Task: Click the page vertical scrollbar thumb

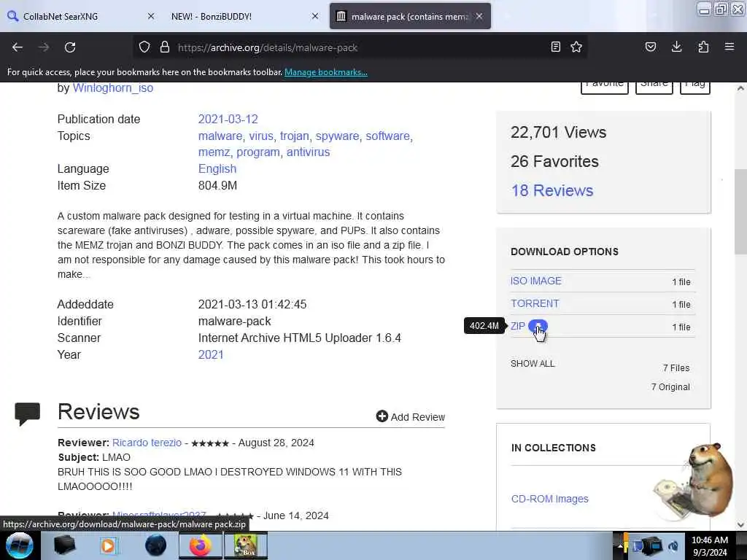Action: [740, 212]
